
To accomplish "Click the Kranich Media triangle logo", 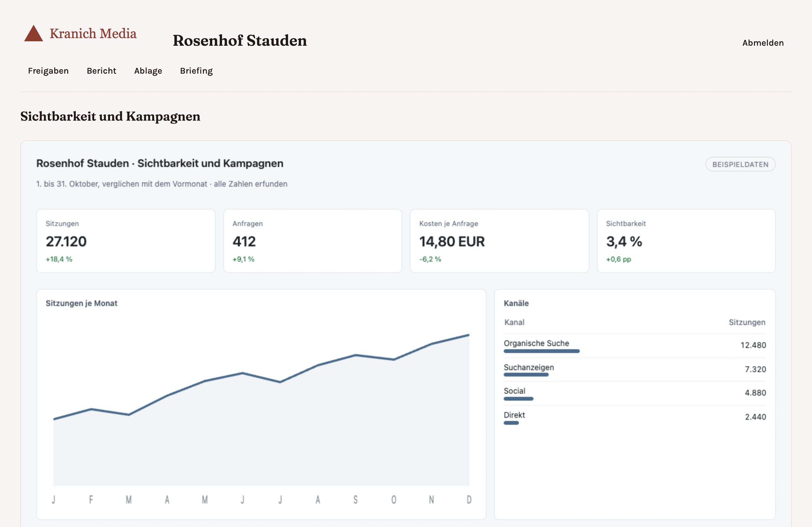I will click(33, 33).
